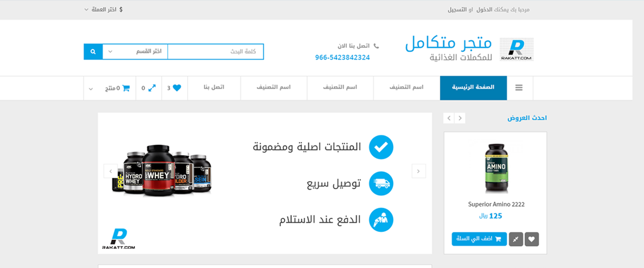Select the الصفحة الرئيسية home tab
Screen dimensions: 644x268
(473, 88)
